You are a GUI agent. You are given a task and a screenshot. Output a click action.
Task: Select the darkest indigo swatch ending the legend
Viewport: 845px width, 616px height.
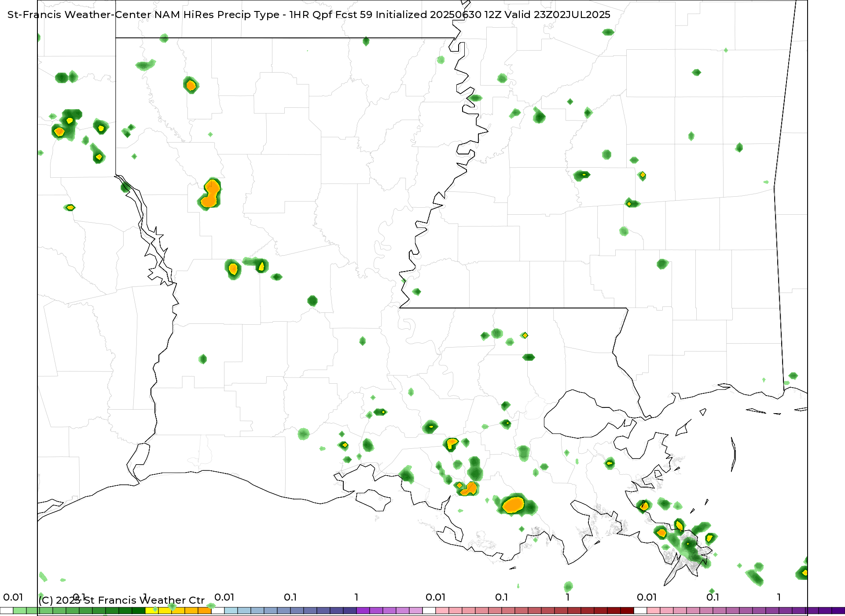(x=838, y=611)
